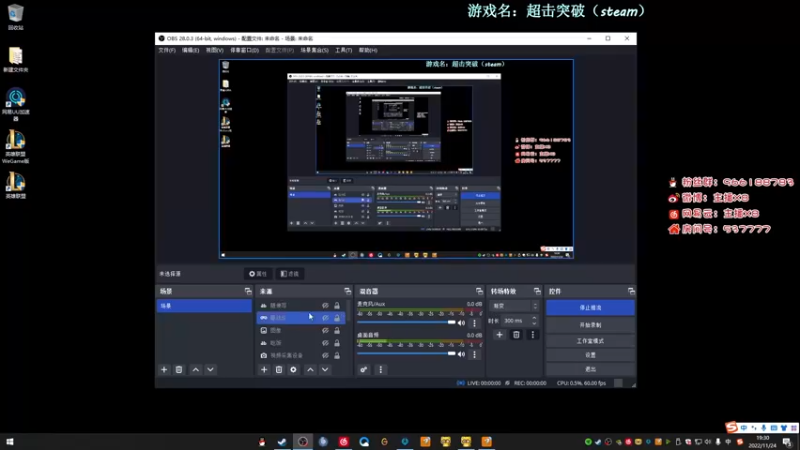Open the 停靠窗口(D) menu

click(244, 50)
